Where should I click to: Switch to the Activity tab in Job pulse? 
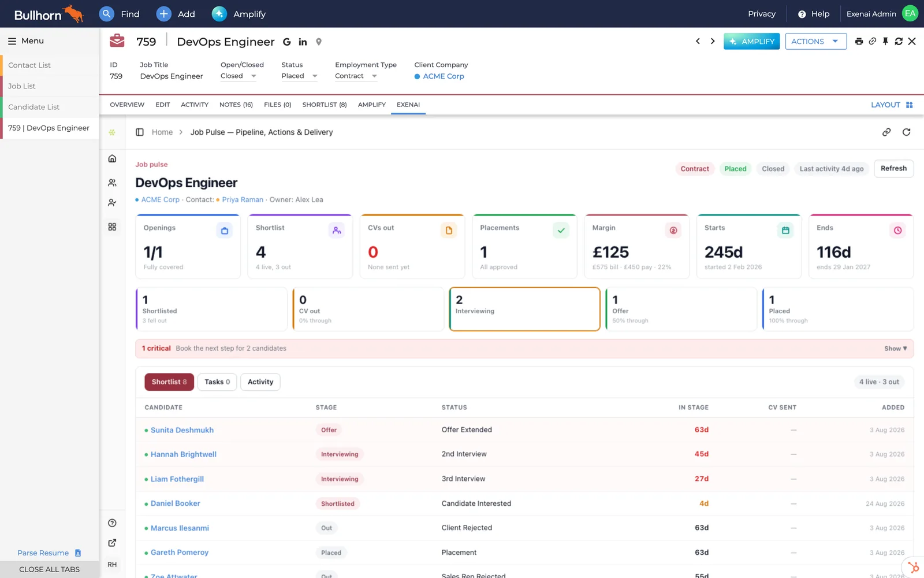[260, 382]
